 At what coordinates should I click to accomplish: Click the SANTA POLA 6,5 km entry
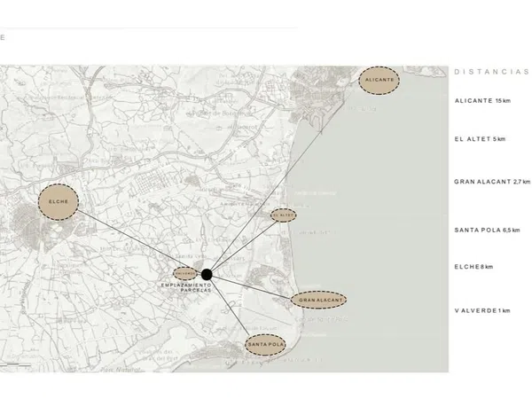(486, 229)
